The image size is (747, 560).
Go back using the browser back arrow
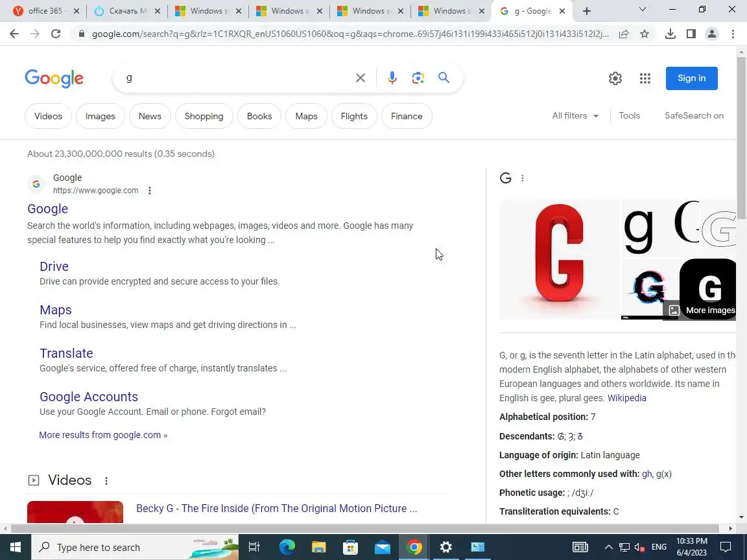point(14,34)
